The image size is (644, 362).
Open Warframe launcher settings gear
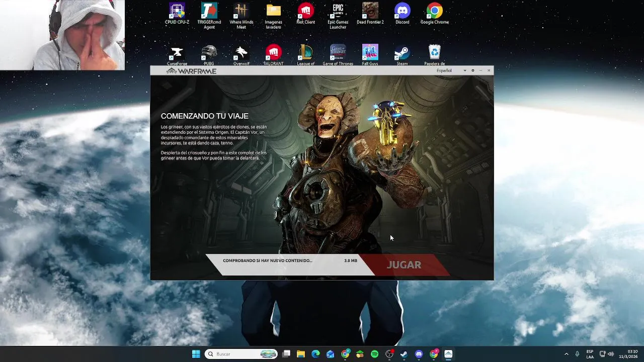(473, 70)
